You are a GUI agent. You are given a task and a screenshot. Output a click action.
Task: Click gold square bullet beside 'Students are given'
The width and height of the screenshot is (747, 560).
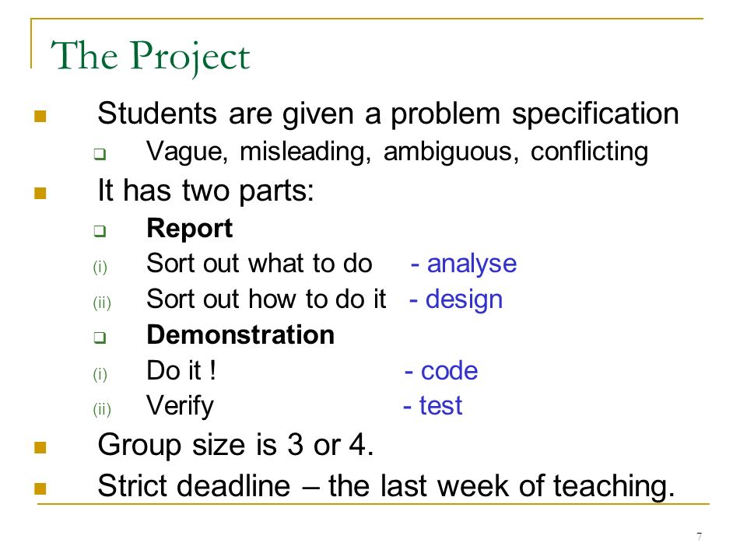pos(40,116)
